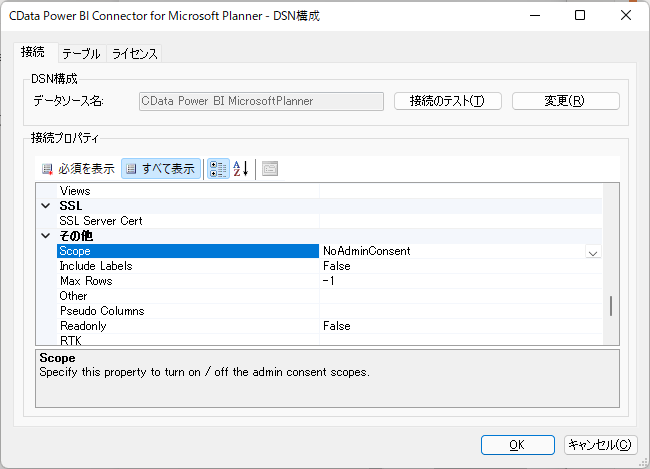This screenshot has height=469, width=650.
Task: Switch to the テーブル tab
Action: (x=82, y=53)
